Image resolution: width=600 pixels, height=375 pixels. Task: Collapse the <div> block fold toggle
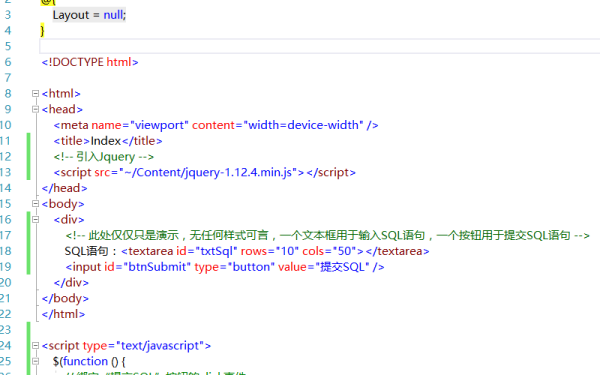[35, 220]
